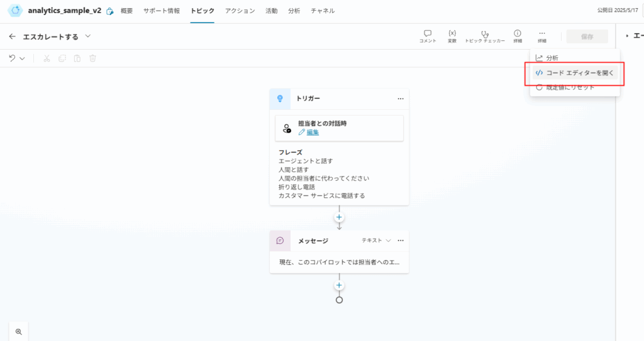Click the zoom magnifier icon on the canvas

tap(18, 332)
